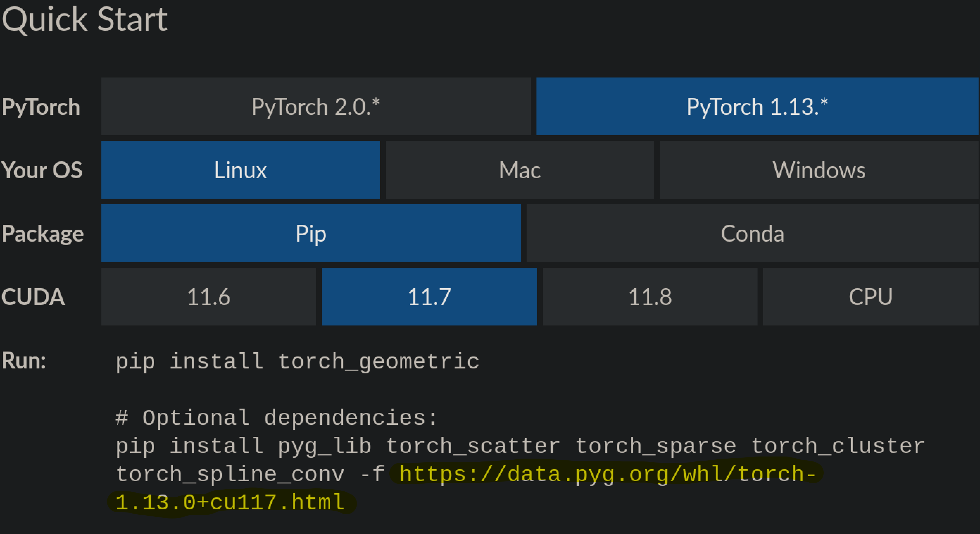Pick the CPU-only option

pos(871,297)
